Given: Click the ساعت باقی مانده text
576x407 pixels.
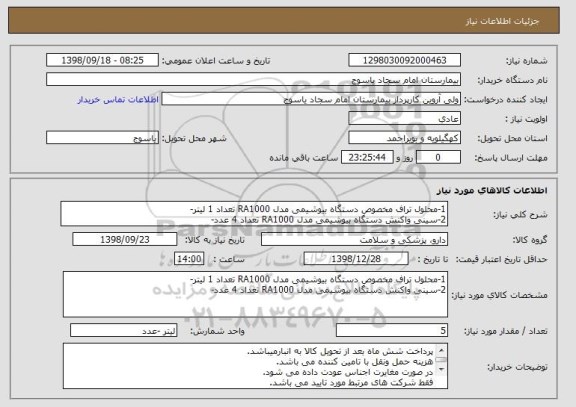Looking at the screenshot, I should (x=303, y=158).
